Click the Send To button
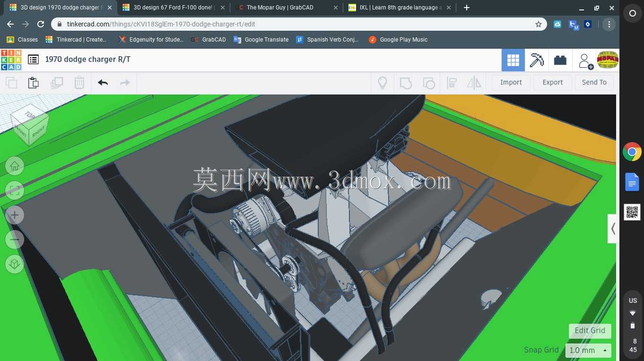The width and height of the screenshot is (644, 361). [594, 82]
